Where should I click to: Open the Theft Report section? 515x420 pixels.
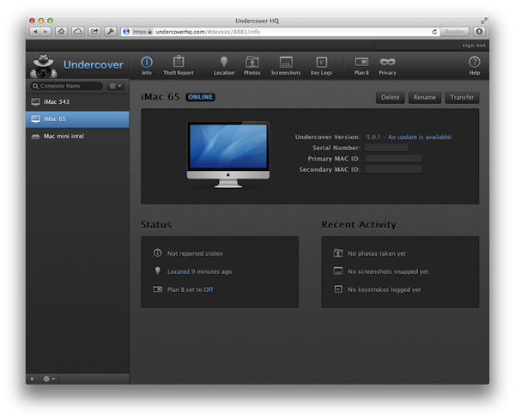179,65
